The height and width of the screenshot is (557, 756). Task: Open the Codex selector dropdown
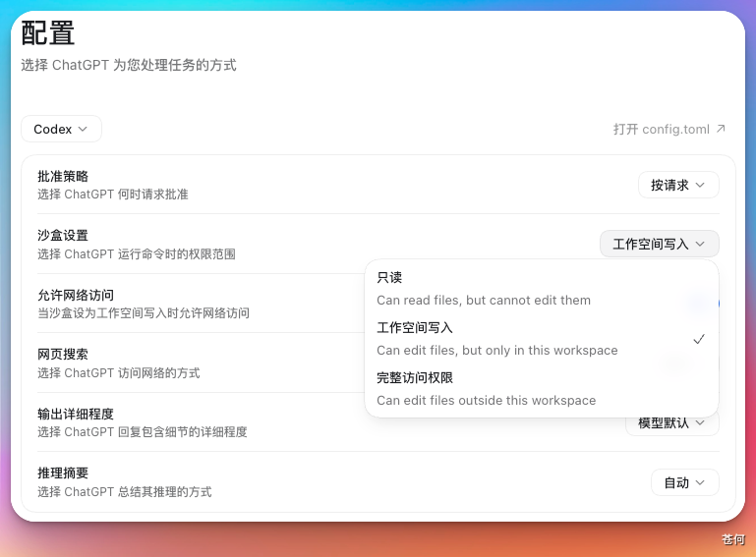click(61, 129)
